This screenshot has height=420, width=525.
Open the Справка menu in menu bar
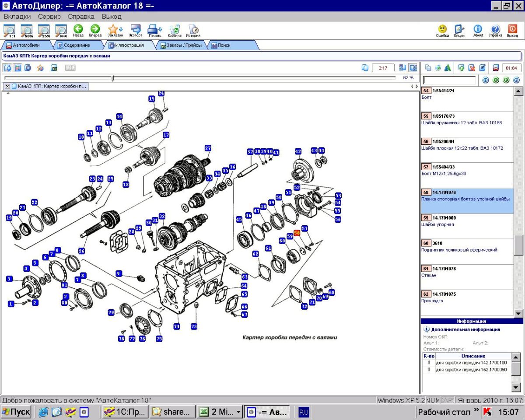(x=81, y=17)
